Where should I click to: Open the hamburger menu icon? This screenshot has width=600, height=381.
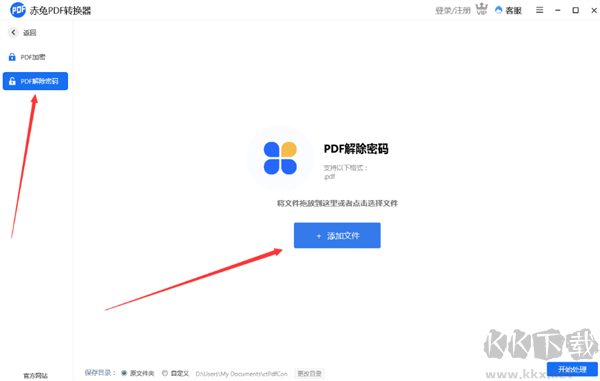click(540, 10)
